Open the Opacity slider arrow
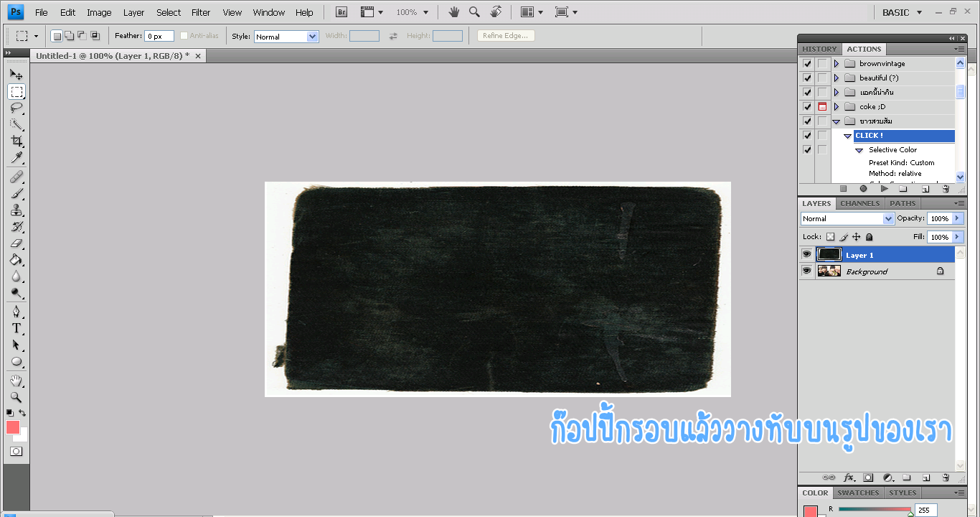980x517 pixels. pyautogui.click(x=957, y=218)
